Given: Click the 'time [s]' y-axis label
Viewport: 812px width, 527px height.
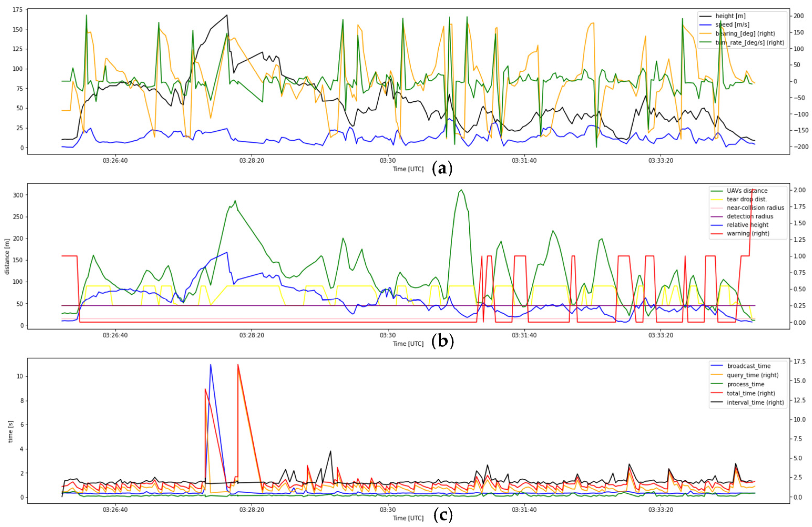Looking at the screenshot, I should (x=10, y=431).
